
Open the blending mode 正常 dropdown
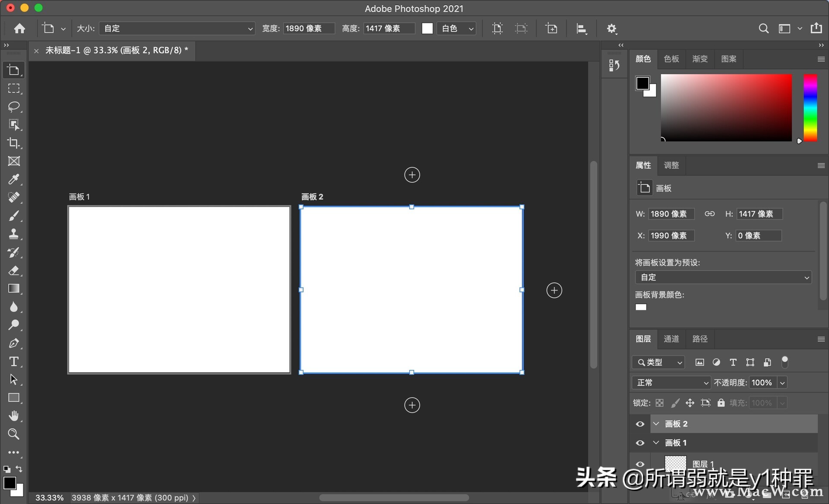pos(671,382)
